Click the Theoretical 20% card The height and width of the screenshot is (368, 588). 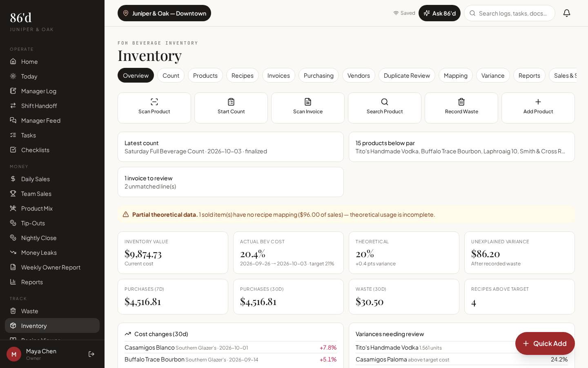click(x=404, y=253)
